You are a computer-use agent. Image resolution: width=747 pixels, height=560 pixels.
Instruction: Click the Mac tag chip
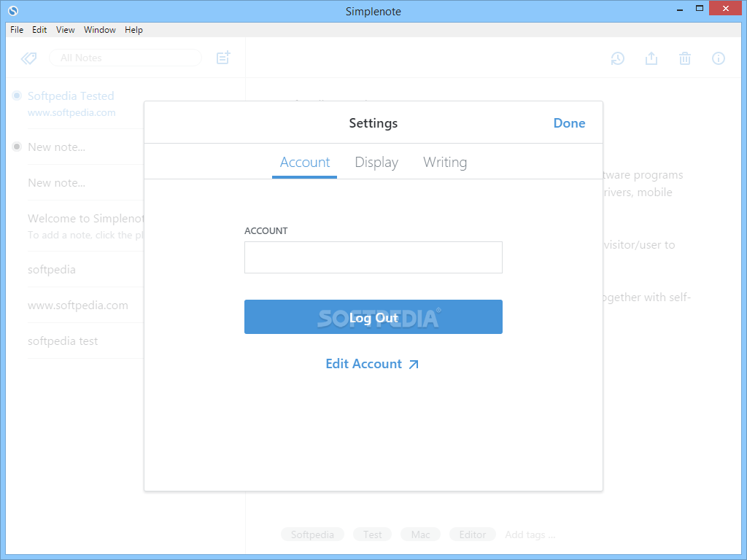[x=420, y=534]
